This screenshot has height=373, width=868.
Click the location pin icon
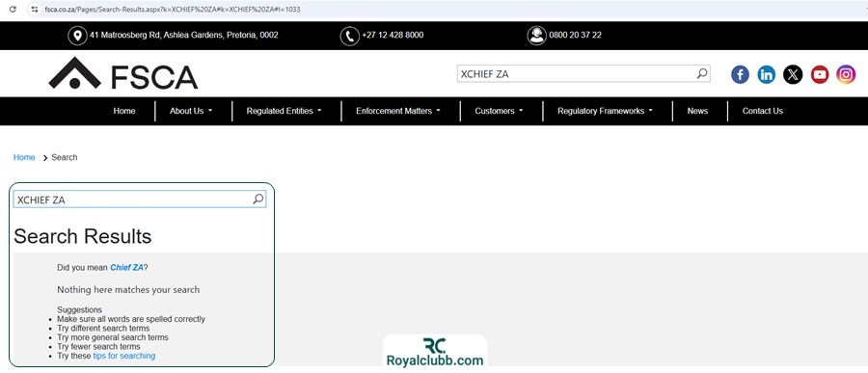[77, 36]
